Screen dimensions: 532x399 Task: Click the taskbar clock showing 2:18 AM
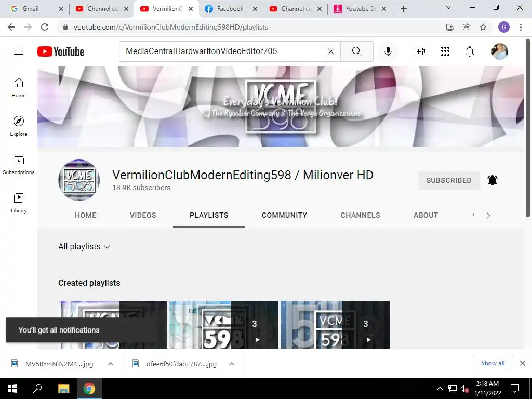pyautogui.click(x=487, y=389)
